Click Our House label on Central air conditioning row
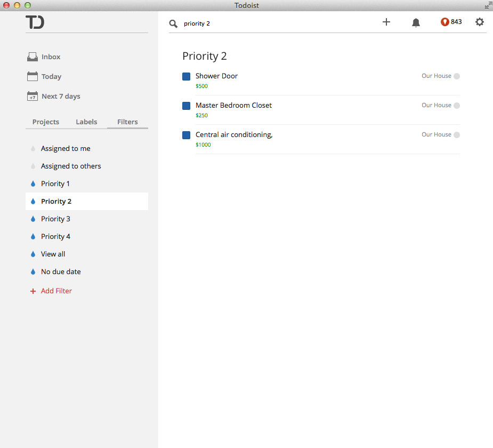The width and height of the screenshot is (493, 448). pos(437,134)
